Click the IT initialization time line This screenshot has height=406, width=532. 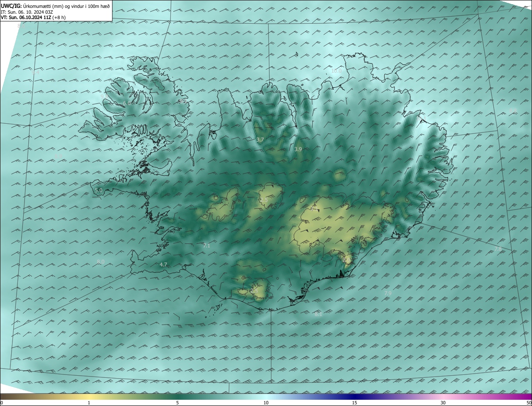(x=27, y=12)
